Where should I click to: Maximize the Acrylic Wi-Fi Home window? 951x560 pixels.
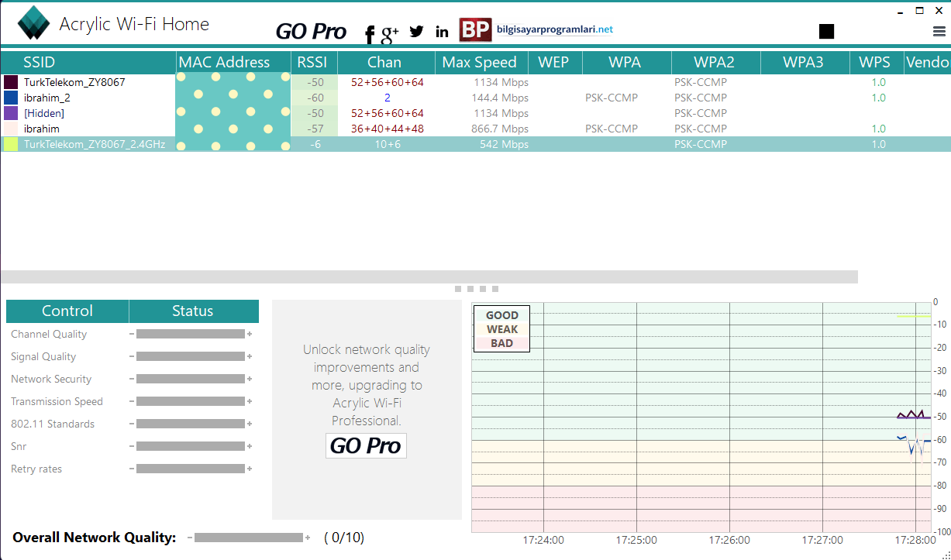tap(919, 11)
